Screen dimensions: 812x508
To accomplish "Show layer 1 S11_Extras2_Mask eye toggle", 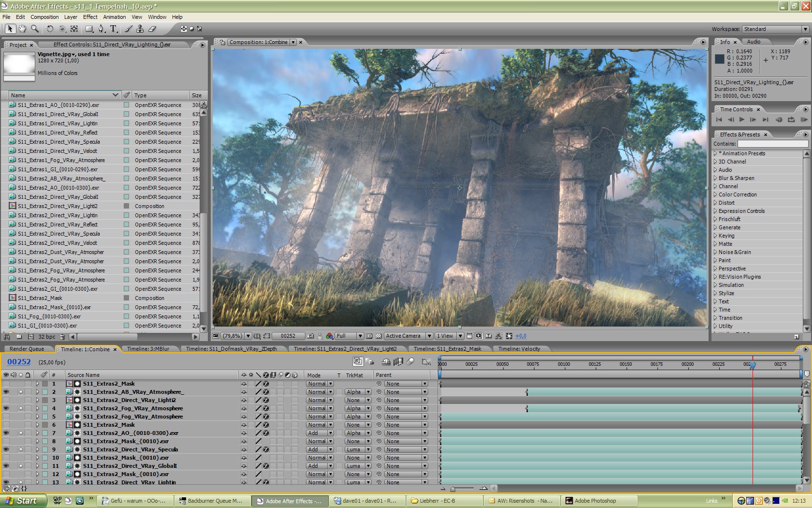I will (x=6, y=384).
